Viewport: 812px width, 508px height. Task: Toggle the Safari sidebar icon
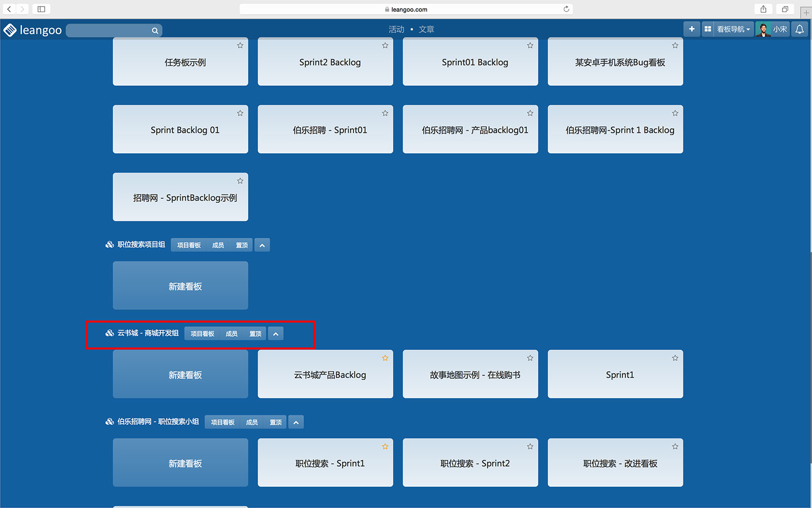click(41, 9)
